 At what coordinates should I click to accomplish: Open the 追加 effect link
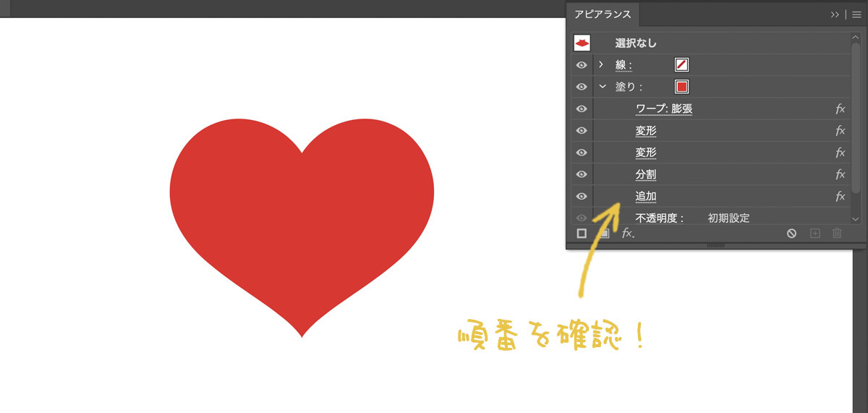(646, 196)
